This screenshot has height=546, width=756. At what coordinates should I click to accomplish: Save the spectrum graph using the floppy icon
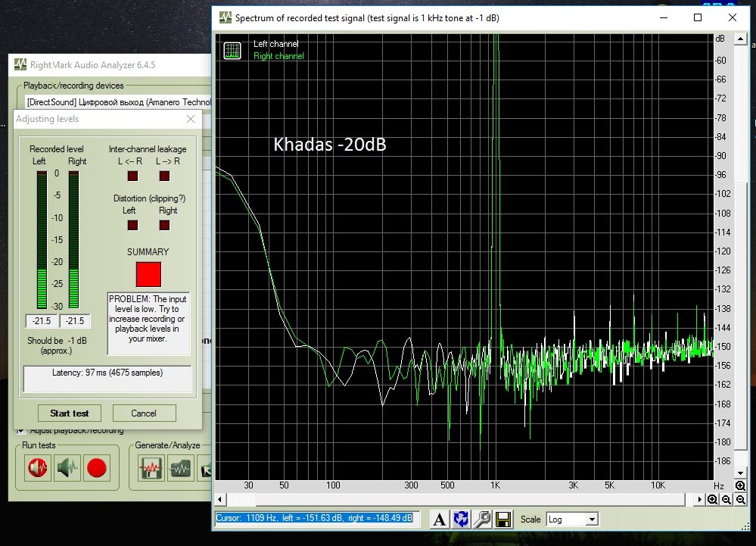pos(502,519)
